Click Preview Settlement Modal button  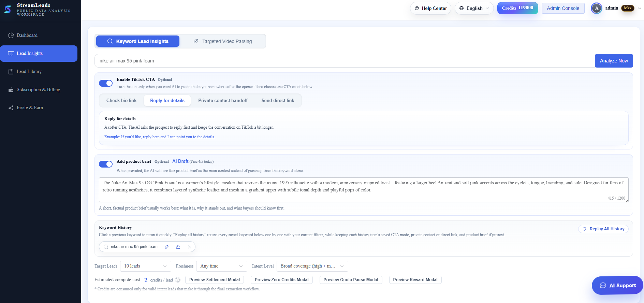215,280
